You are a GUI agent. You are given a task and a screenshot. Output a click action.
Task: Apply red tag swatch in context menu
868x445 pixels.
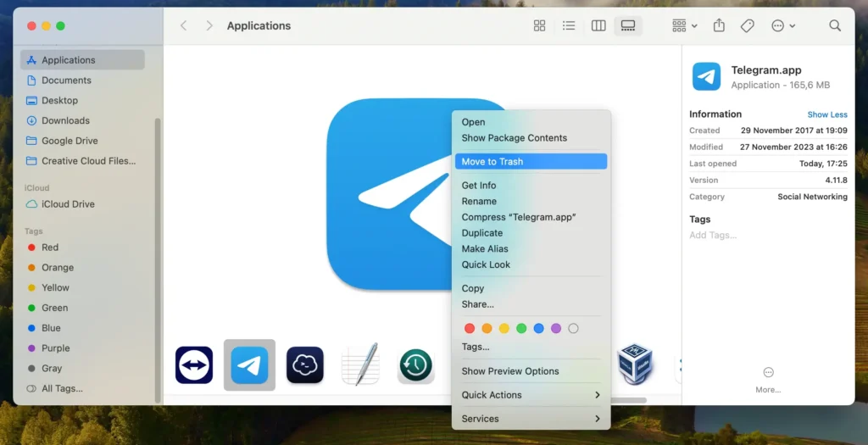click(x=470, y=328)
